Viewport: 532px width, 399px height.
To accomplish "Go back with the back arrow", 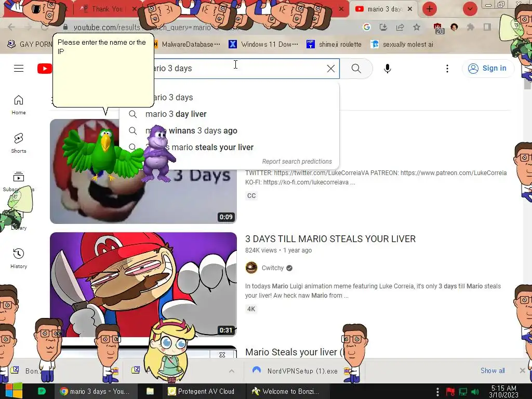I will [11, 27].
